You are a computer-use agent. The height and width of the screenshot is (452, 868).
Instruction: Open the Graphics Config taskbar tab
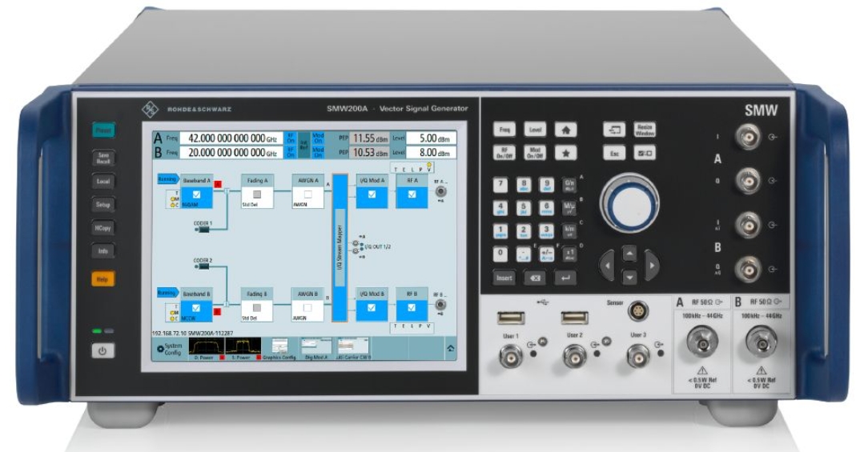(279, 347)
